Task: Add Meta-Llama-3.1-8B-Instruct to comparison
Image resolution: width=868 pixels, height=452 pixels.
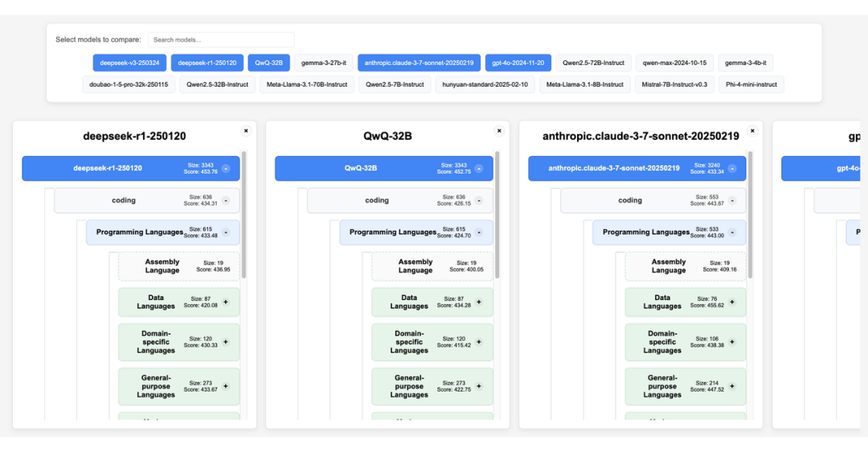Action: click(584, 84)
